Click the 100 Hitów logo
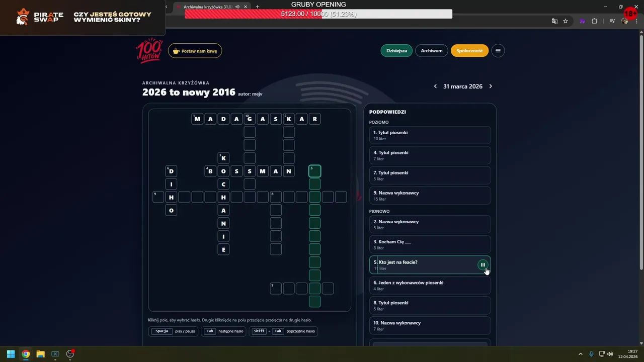The width and height of the screenshot is (644, 362). [x=149, y=50]
